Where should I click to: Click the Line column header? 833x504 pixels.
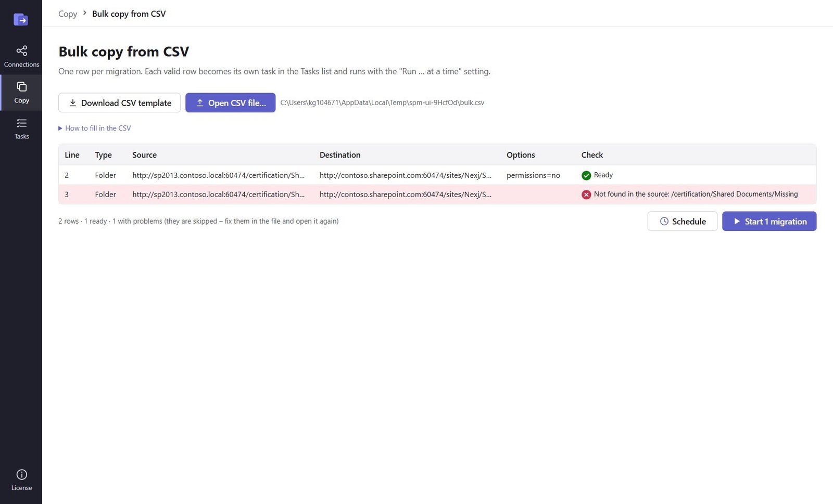tap(72, 155)
